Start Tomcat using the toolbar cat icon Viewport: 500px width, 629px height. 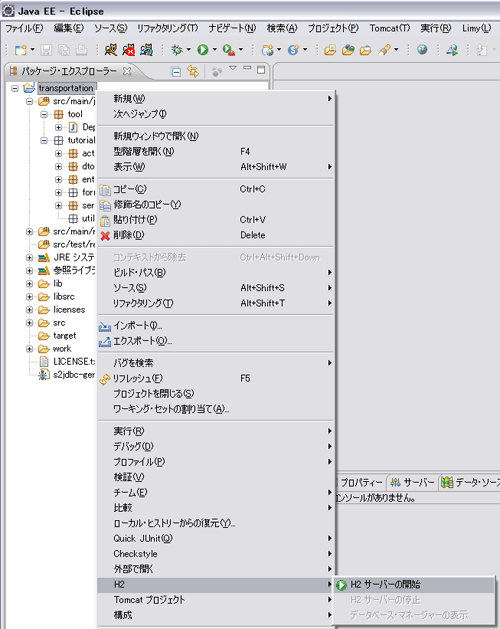coord(111,50)
